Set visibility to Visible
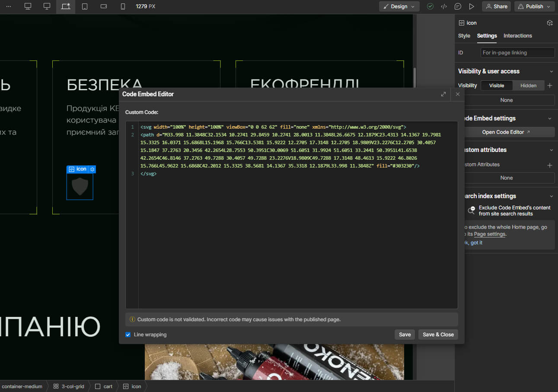The image size is (558, 392). click(x=497, y=85)
